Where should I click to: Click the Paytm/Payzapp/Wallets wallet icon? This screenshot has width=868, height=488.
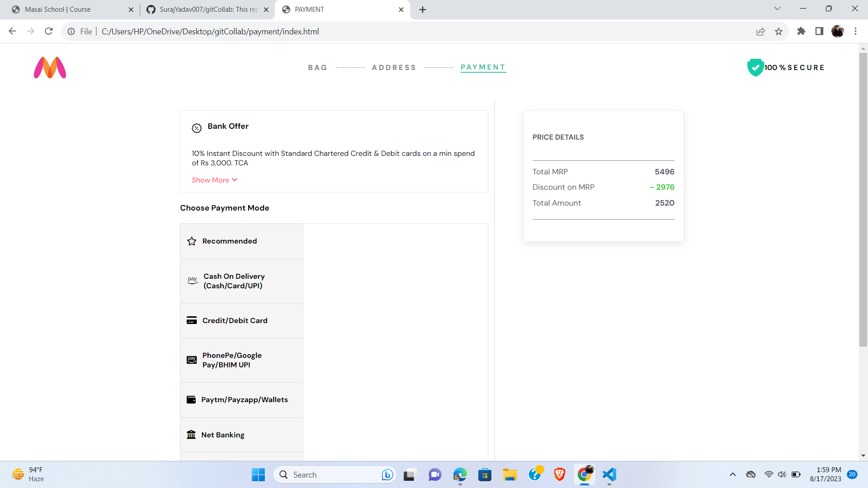pos(191,399)
